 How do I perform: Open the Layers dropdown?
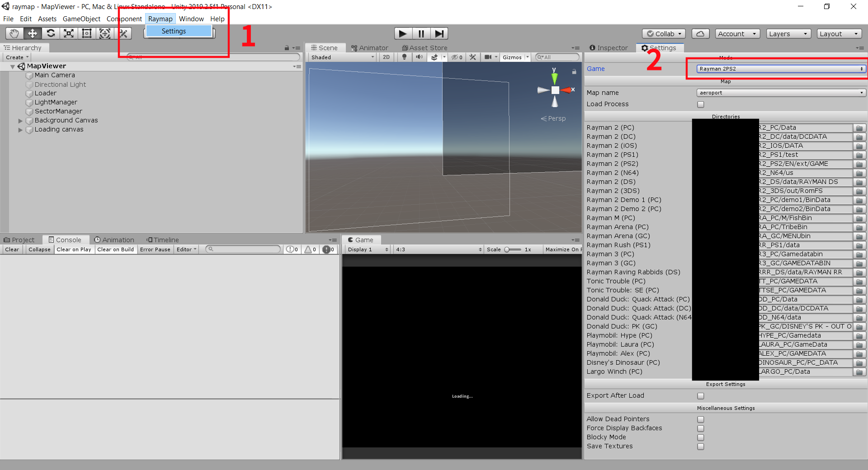coord(788,33)
